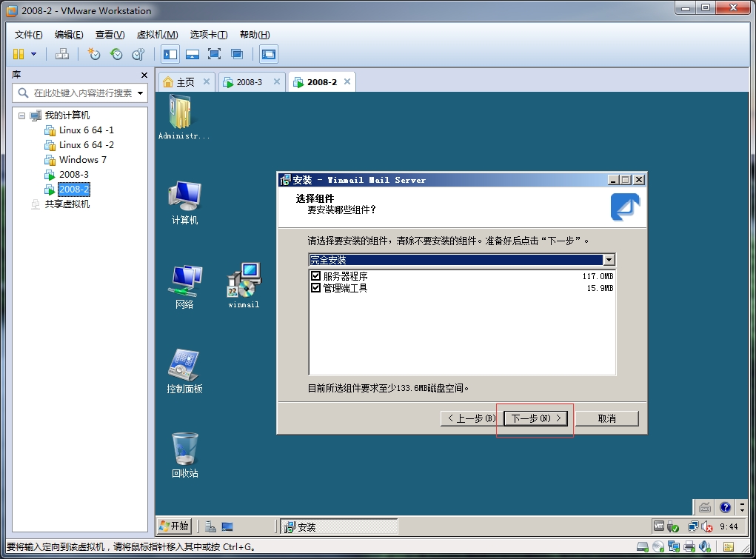Viewport: 756px width, 559px height.
Task: Uncheck the 服务器程序 component checkbox
Action: (x=316, y=276)
